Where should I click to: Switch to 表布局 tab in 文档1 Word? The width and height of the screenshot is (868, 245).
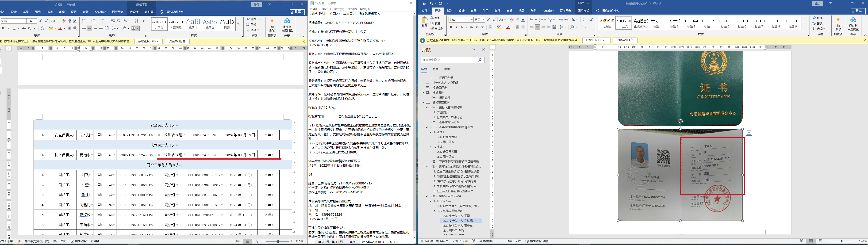149,12
